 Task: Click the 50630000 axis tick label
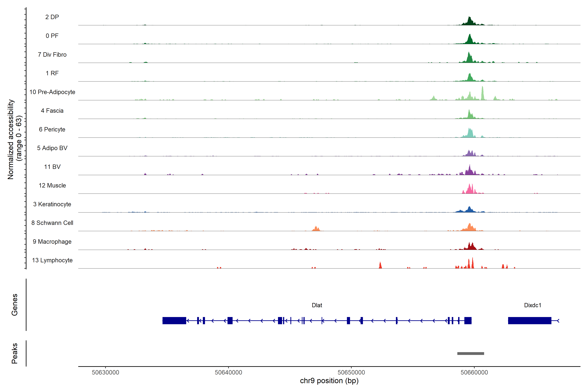coord(105,373)
